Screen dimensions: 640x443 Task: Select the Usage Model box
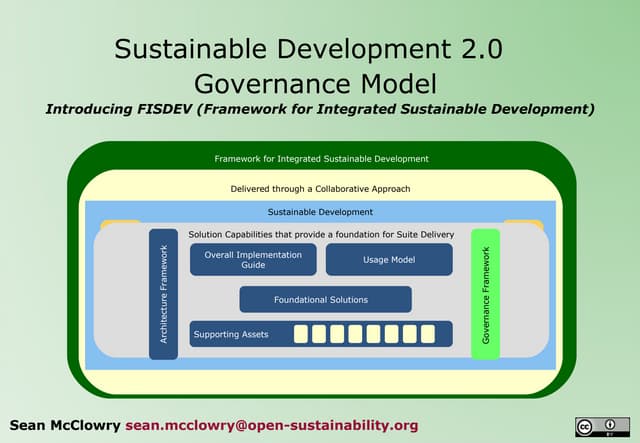point(389,260)
